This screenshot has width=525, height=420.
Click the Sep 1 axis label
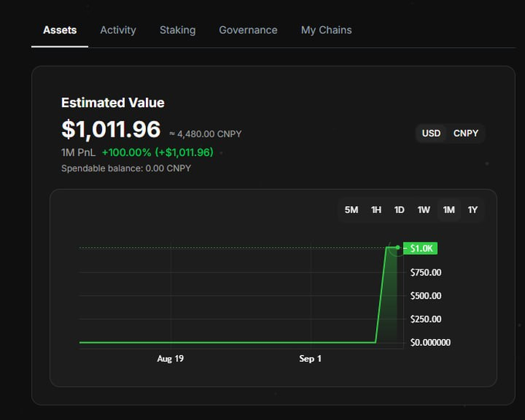[x=310, y=359]
